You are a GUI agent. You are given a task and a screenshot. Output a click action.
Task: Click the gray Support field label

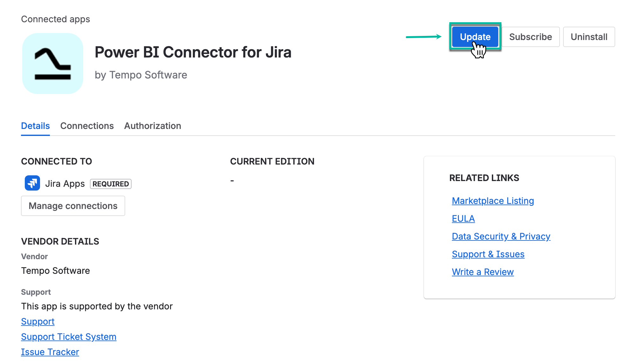click(x=36, y=292)
